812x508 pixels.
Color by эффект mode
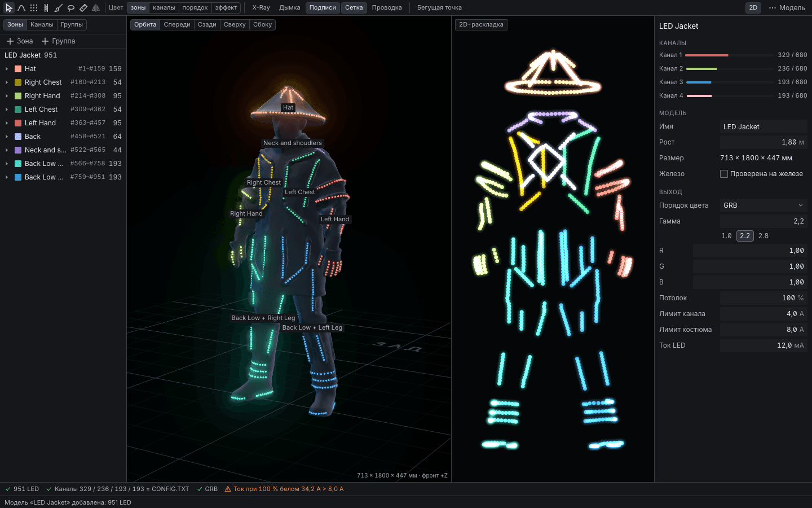pyautogui.click(x=226, y=8)
